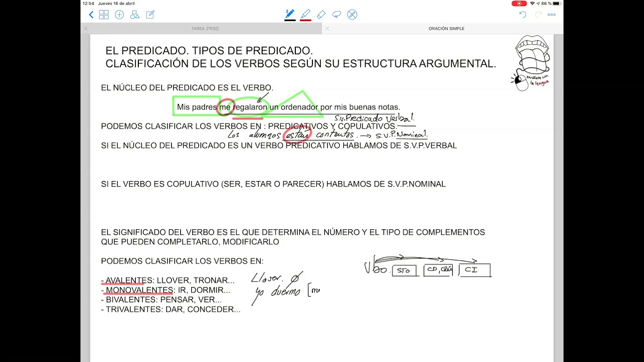Switch to the ORACIÓN SIMPLE tab

click(x=446, y=29)
